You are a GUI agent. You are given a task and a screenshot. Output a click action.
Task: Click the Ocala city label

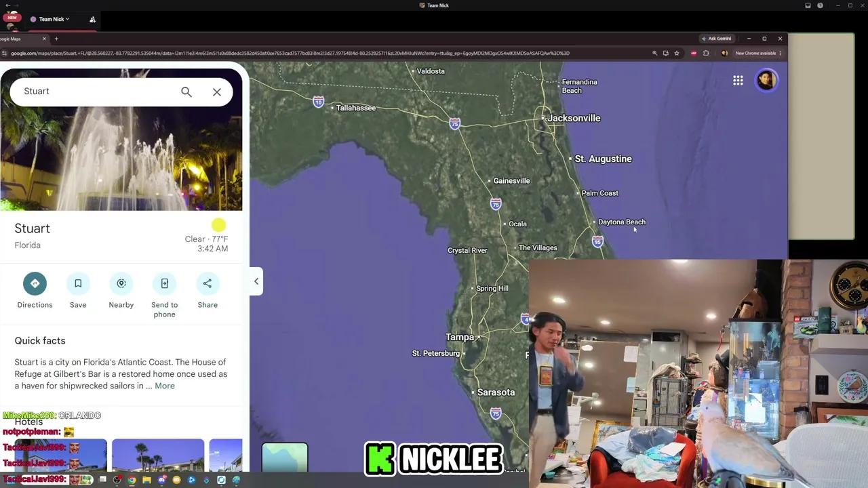click(x=517, y=224)
